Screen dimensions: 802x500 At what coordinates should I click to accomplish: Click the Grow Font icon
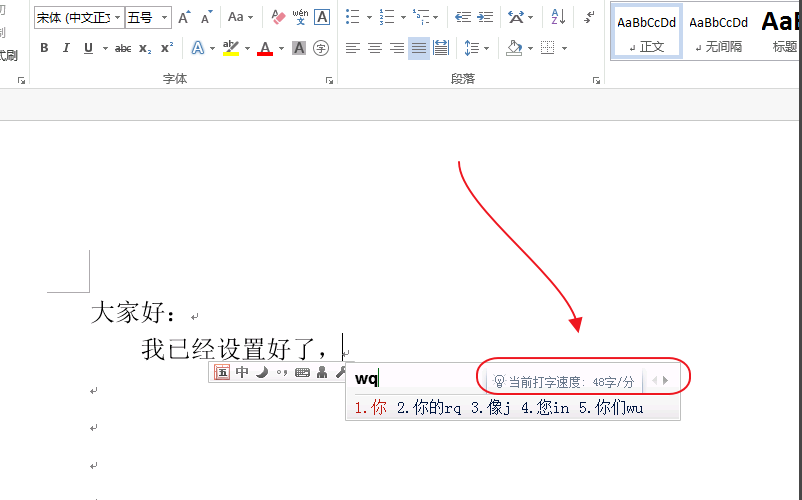click(x=184, y=18)
